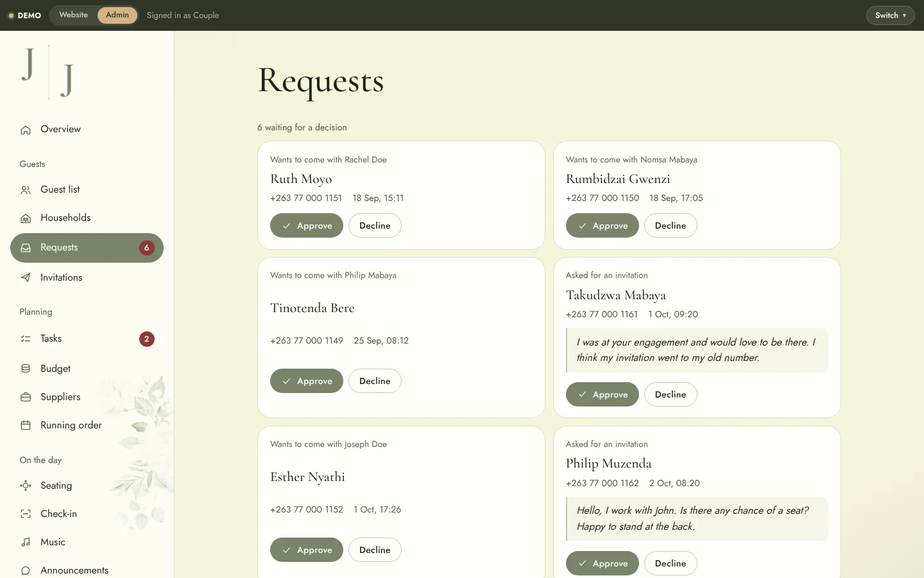
Task: Click Takudzwa Mabaya's engagement message
Action: coord(697,351)
